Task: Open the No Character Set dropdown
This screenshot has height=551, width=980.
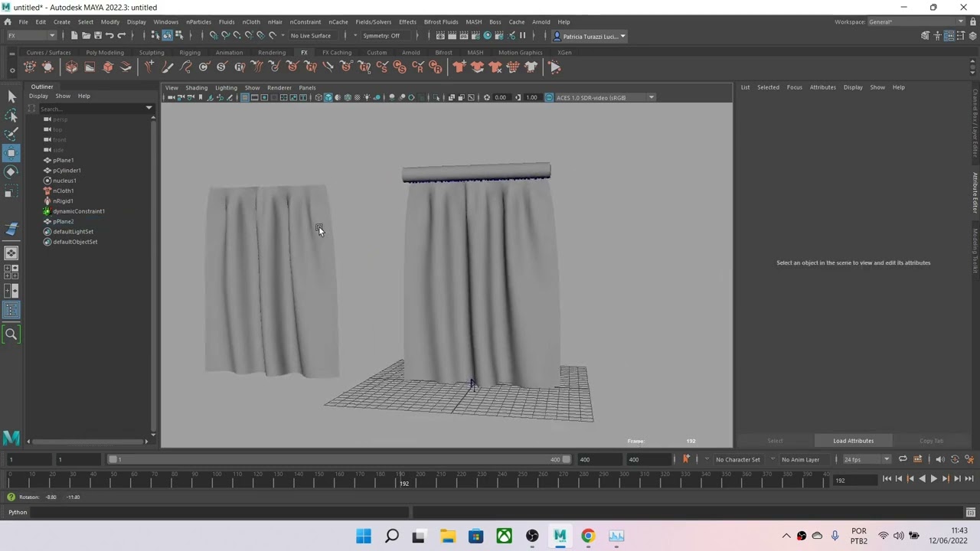Action: point(738,459)
